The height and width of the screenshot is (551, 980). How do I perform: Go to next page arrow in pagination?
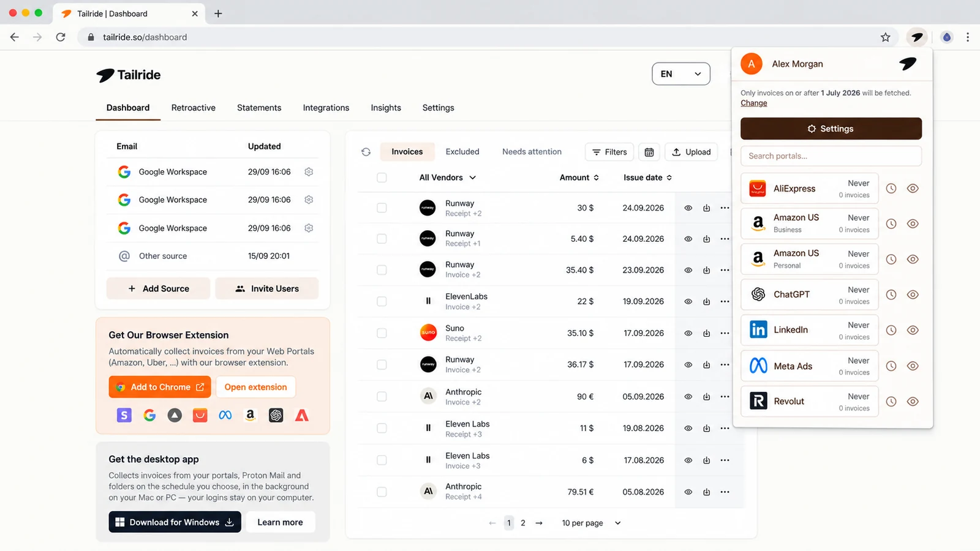pyautogui.click(x=539, y=523)
